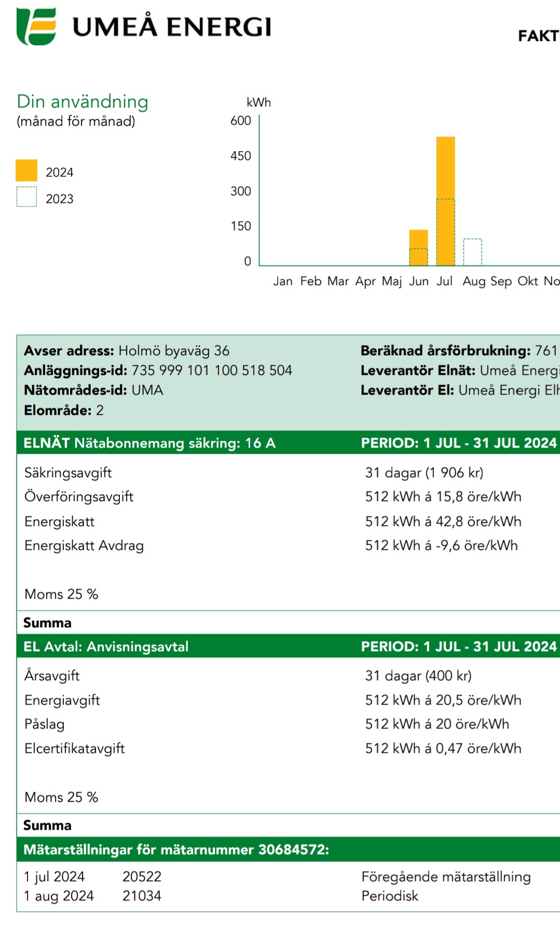The height and width of the screenshot is (933, 560).
Task: Click the Säkringsavgift row label
Action: 68,472
